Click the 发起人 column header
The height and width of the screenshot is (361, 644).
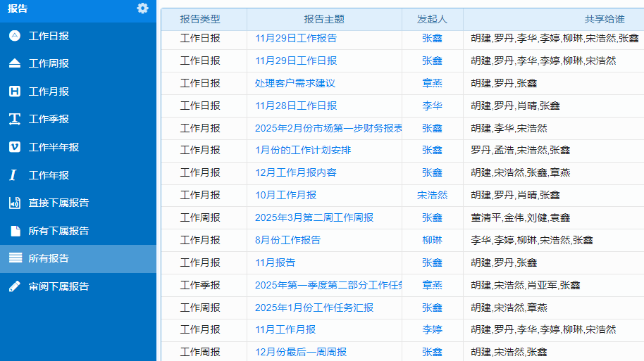pyautogui.click(x=432, y=19)
